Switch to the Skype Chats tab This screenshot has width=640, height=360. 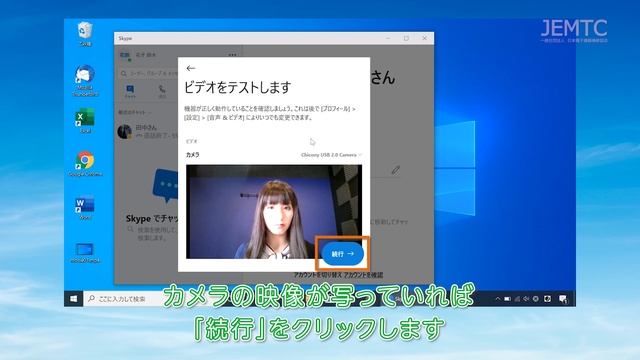coord(130,91)
